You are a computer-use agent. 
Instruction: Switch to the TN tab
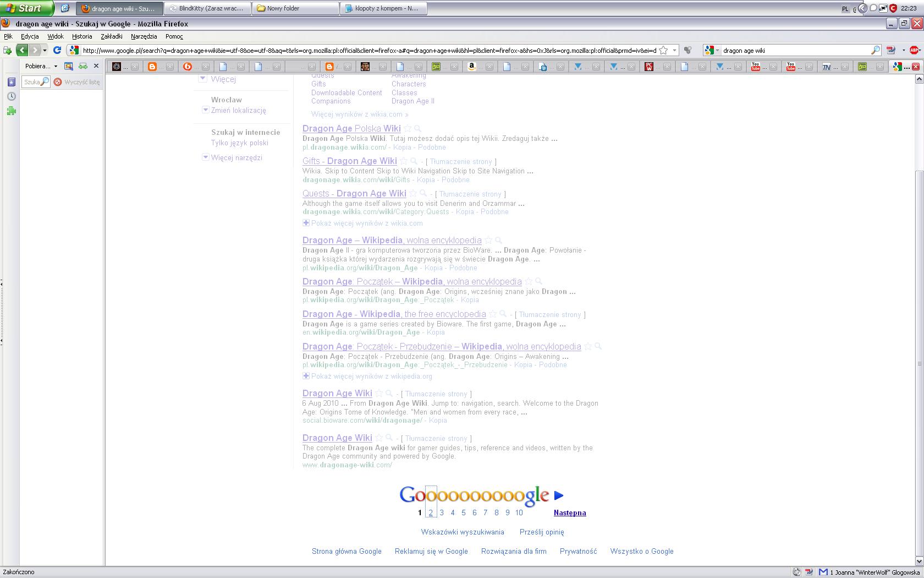pos(834,67)
